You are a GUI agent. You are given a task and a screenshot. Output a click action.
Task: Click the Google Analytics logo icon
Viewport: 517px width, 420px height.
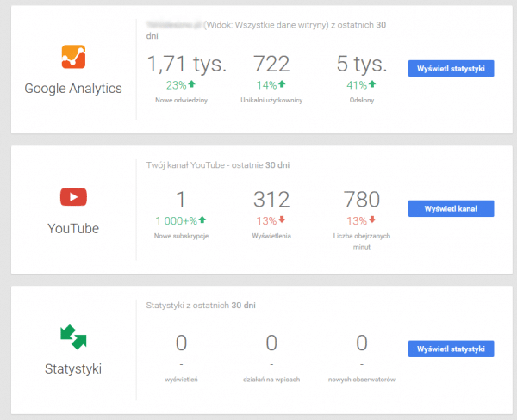pos(73,57)
